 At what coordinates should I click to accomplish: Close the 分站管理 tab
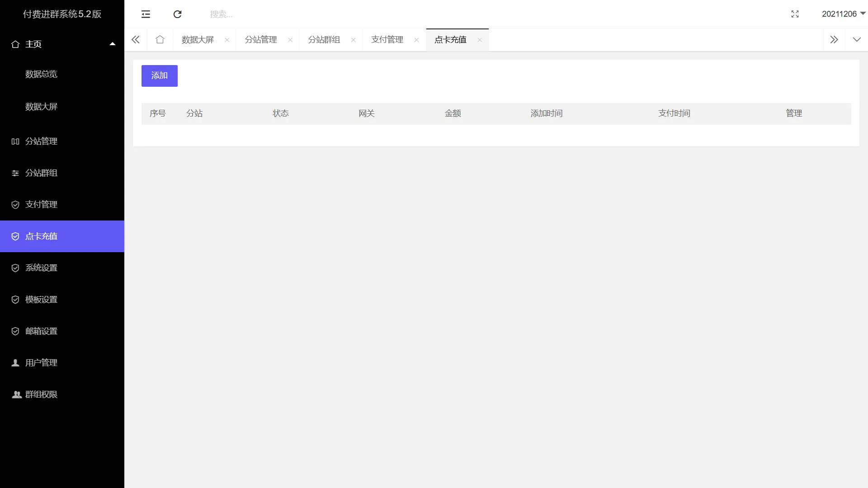[290, 40]
